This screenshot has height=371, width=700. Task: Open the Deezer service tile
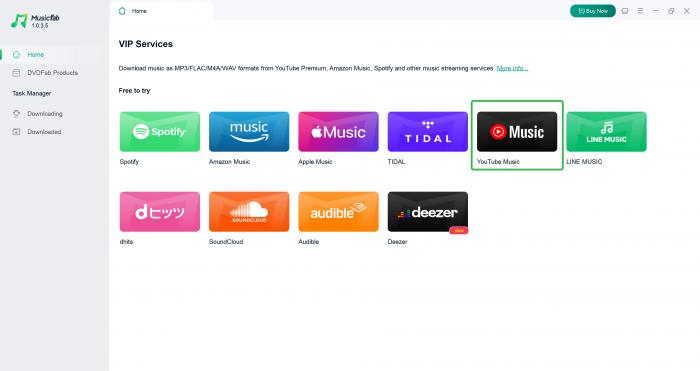428,212
